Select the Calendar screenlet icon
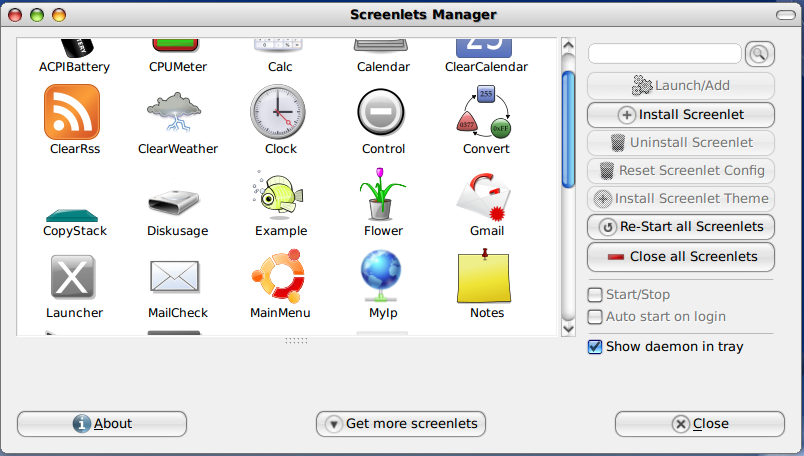Viewport: 804px width, 456px height. tap(381, 46)
